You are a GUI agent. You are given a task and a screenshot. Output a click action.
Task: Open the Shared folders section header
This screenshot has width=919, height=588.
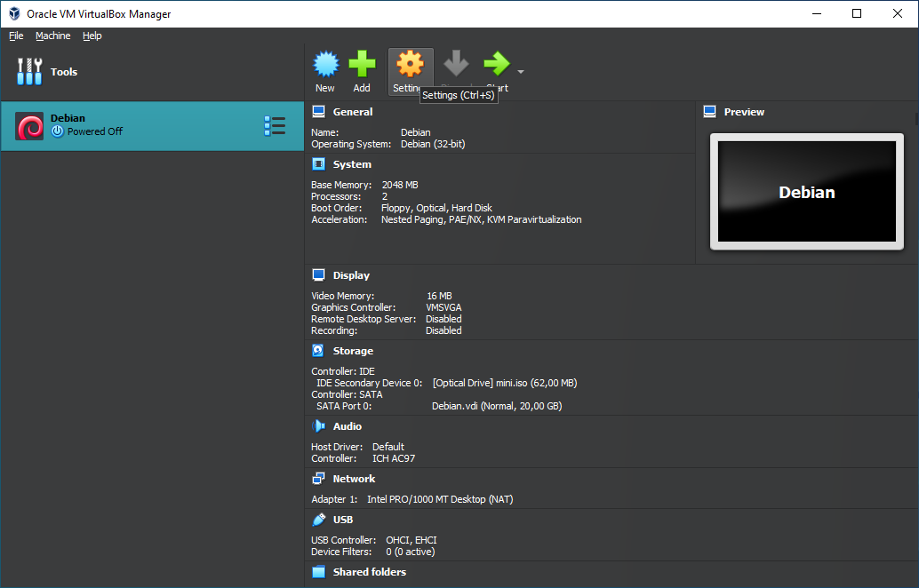[x=370, y=572]
